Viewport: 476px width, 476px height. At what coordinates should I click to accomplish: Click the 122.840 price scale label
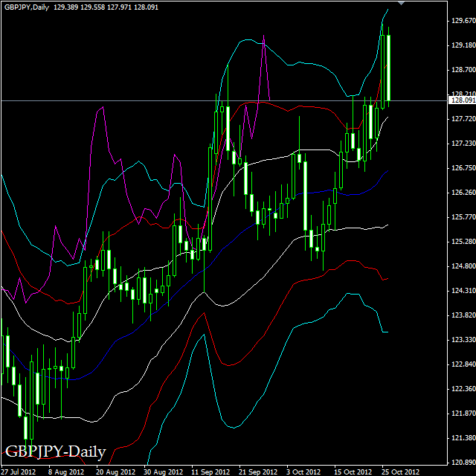coord(463,364)
